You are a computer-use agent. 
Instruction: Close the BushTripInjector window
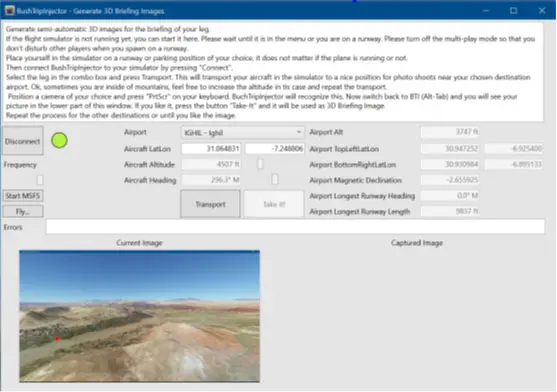(x=542, y=11)
